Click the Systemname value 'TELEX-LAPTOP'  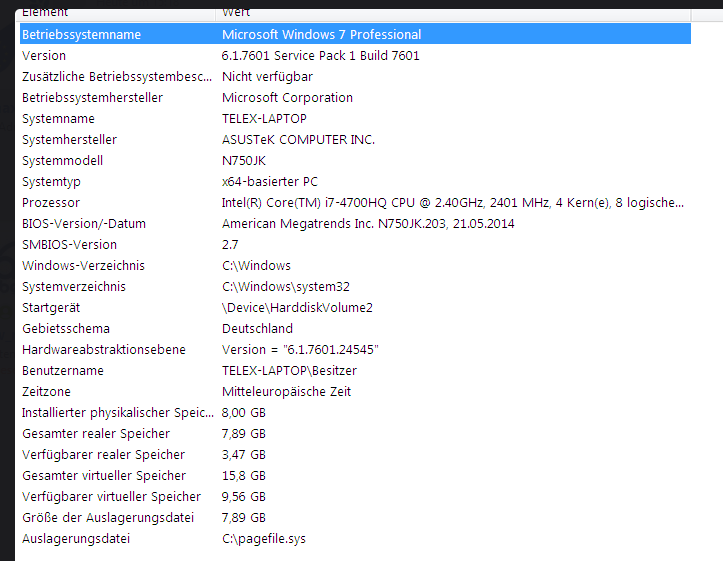pos(264,119)
